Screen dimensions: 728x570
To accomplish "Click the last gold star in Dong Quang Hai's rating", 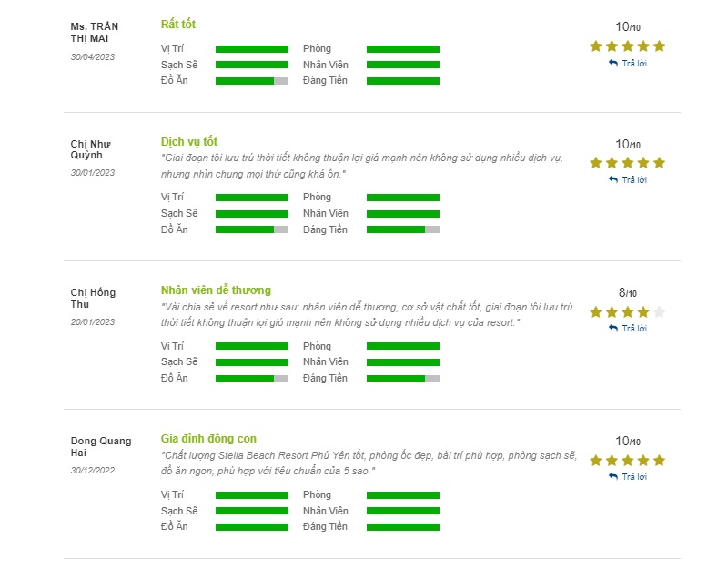I will (x=659, y=461).
